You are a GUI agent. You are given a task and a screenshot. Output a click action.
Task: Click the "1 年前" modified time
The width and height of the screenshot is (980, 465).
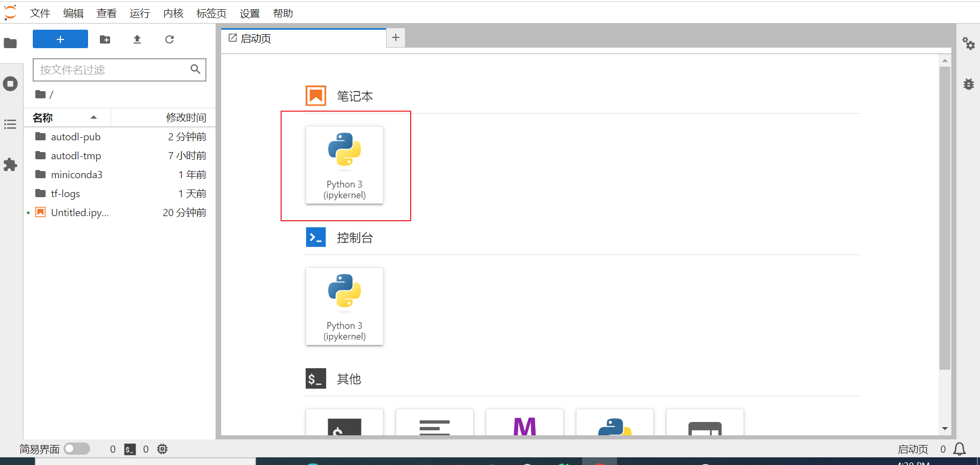(x=192, y=175)
